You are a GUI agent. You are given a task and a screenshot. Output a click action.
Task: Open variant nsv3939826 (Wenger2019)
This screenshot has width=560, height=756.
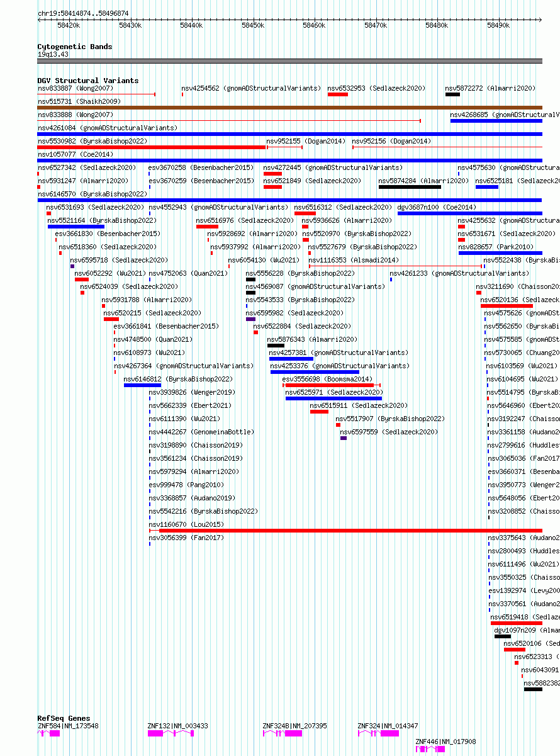pyautogui.click(x=192, y=392)
